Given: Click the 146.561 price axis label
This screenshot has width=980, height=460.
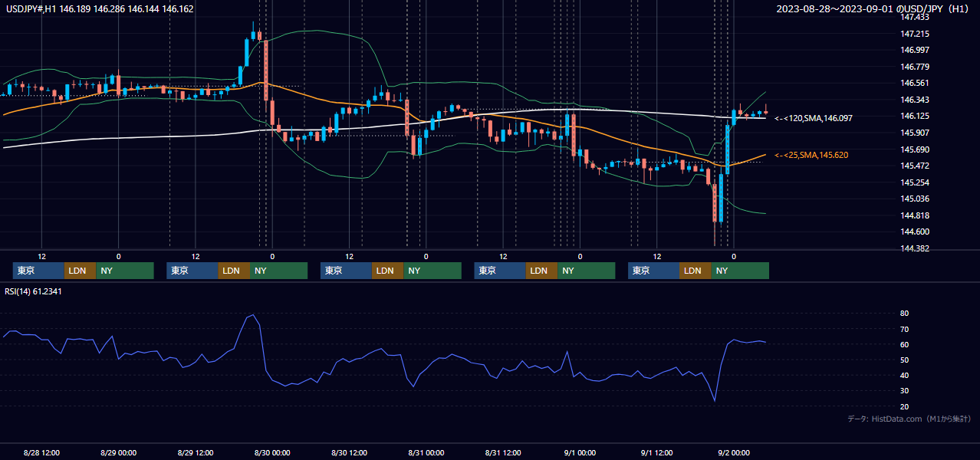Looking at the screenshot, I should pos(916,84).
